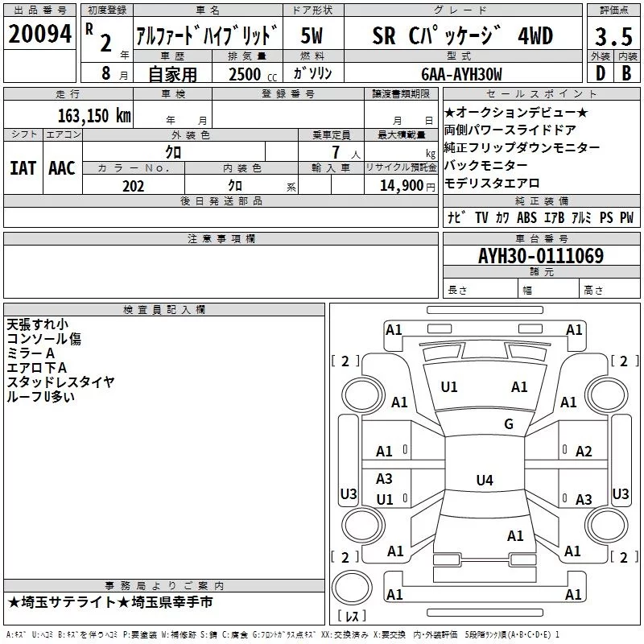Click the lot number 20094
Viewport: 644px width, 644px height.
point(39,34)
